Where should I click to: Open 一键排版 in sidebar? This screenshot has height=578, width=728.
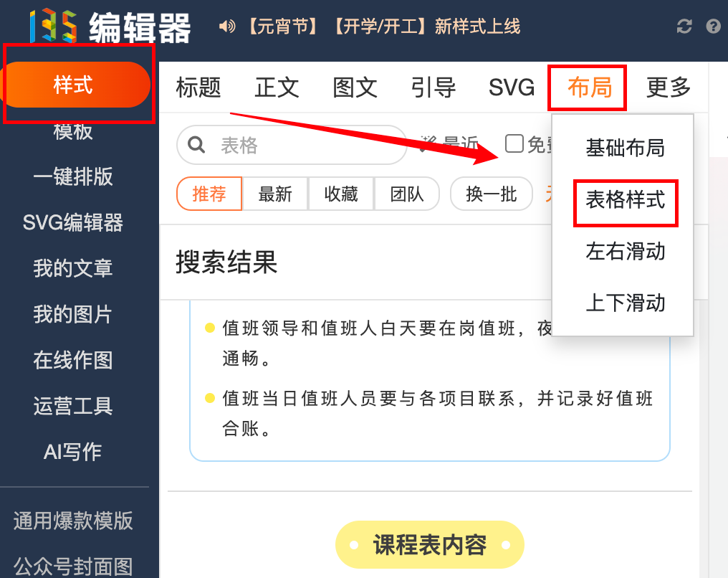73,176
